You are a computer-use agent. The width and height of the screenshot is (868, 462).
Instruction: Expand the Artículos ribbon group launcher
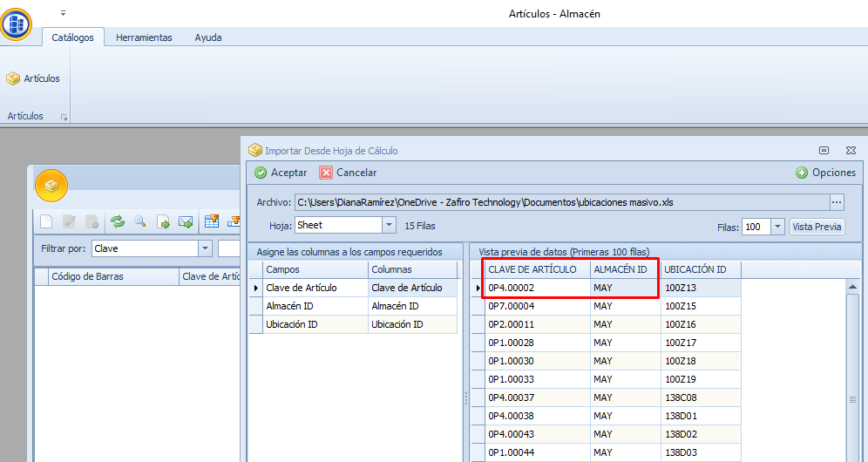[63, 117]
